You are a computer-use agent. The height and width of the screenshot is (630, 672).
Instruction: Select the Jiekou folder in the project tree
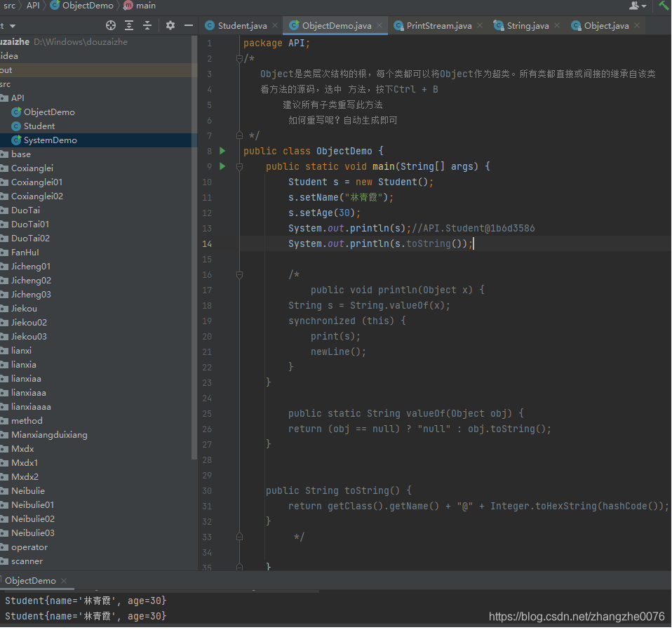click(22, 308)
